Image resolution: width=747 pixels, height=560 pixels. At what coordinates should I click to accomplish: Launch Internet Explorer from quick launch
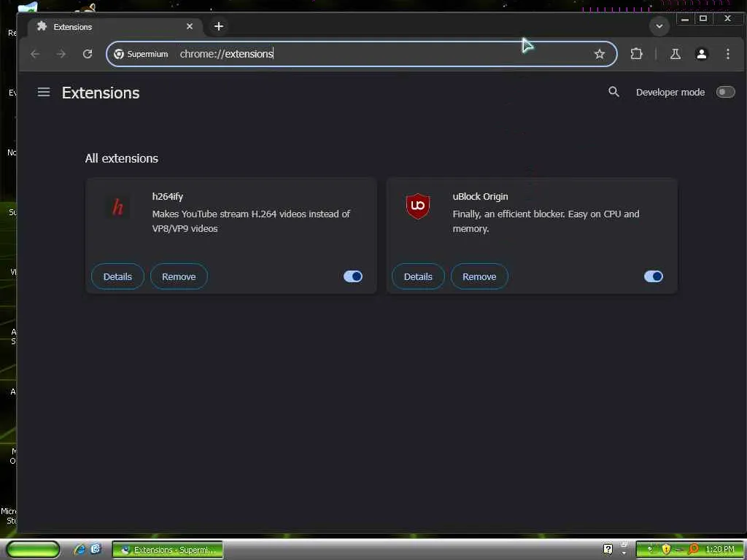tap(79, 549)
